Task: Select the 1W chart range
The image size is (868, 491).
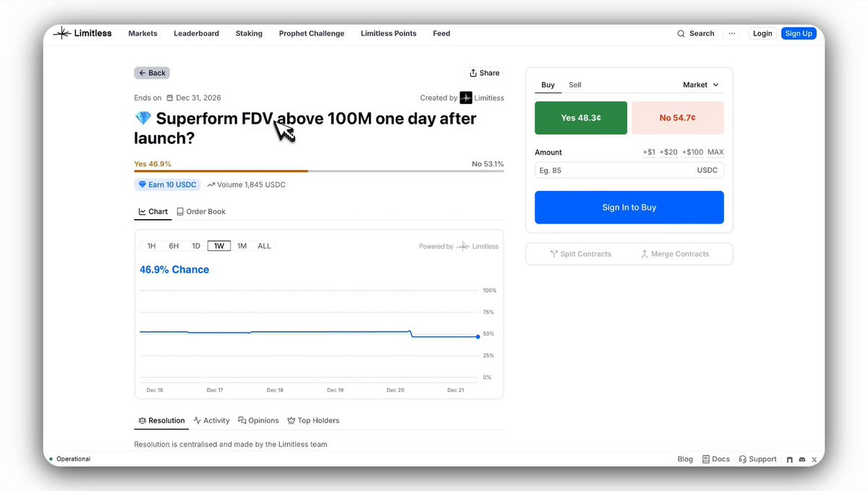Action: pyautogui.click(x=219, y=246)
